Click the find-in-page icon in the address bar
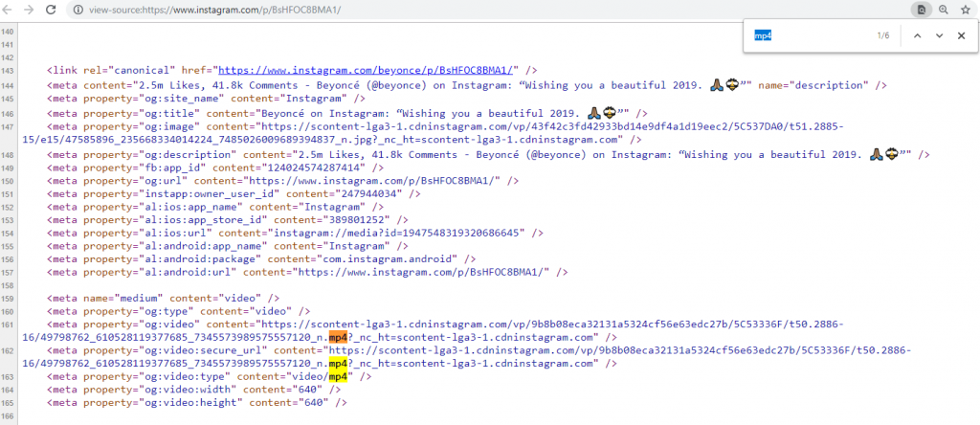 click(921, 10)
